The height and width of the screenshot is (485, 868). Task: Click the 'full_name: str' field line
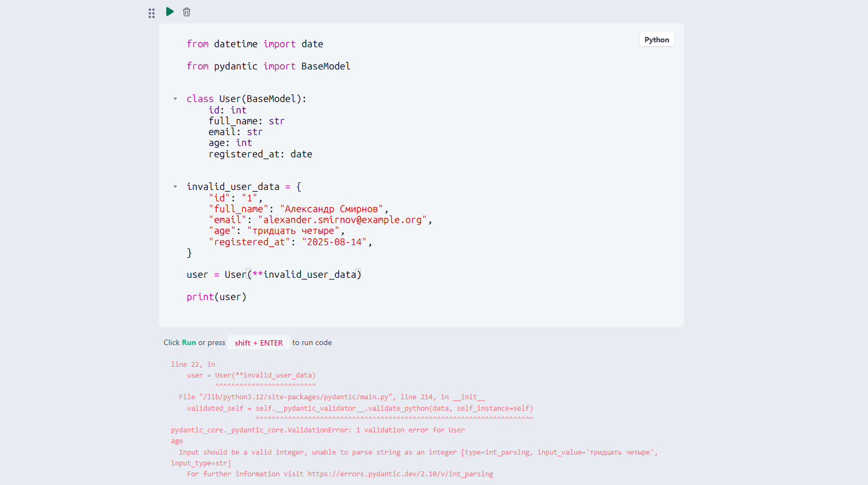(x=246, y=121)
